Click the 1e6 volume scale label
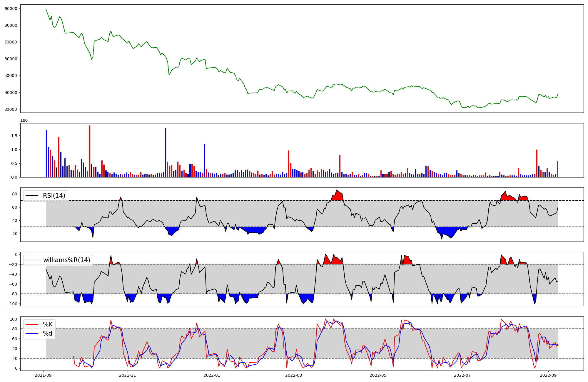 click(x=24, y=120)
